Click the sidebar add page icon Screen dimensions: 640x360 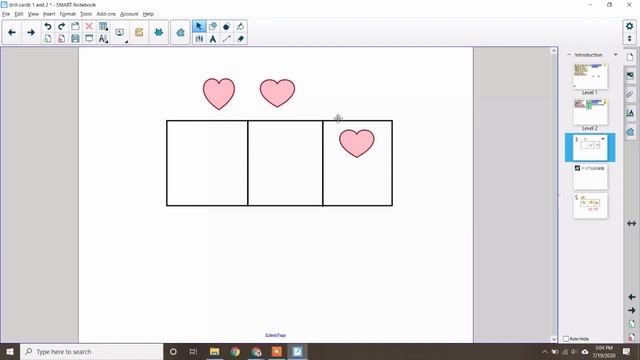click(631, 324)
